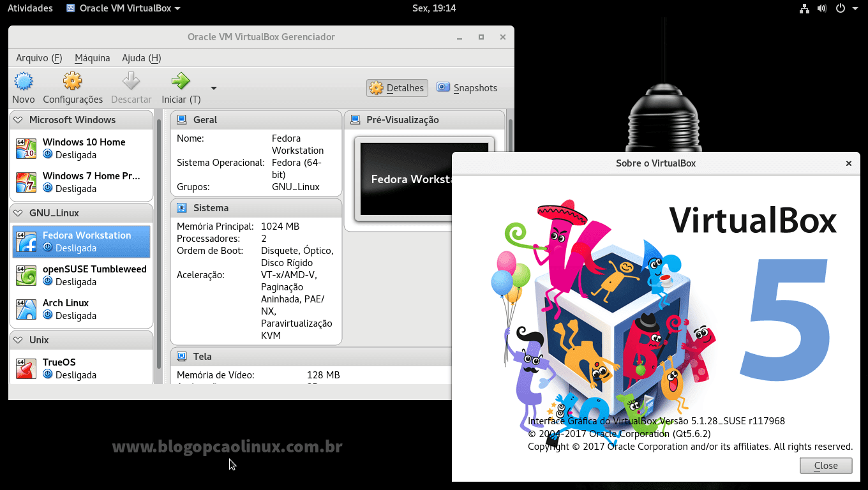Click the Sistema section chip icon
Viewport: 868px width, 490px height.
click(182, 208)
